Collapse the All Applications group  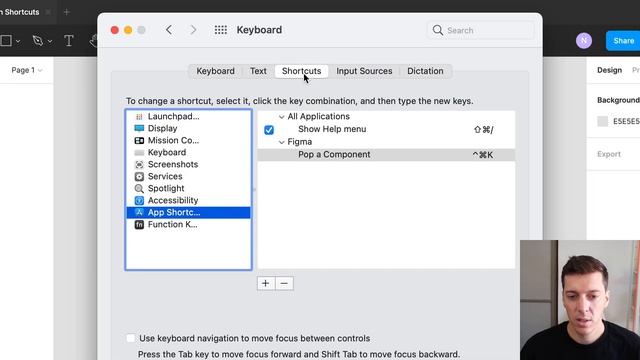[282, 117]
